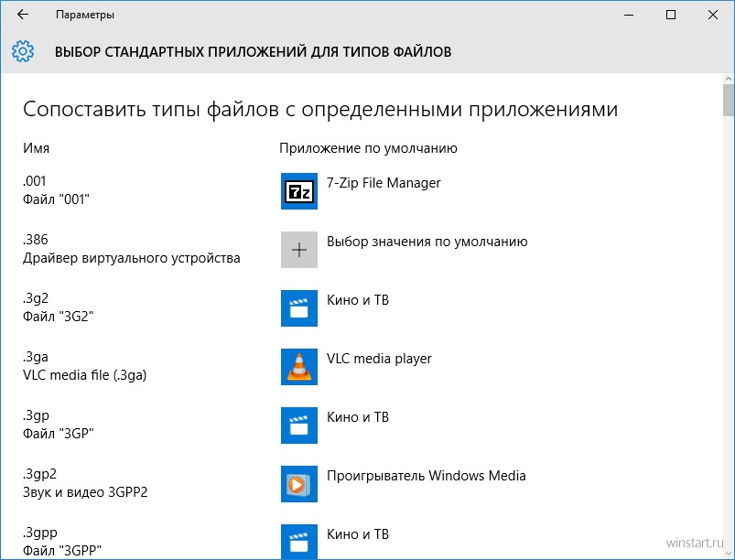
Task: Click the plus icon for .386 default
Action: point(298,250)
